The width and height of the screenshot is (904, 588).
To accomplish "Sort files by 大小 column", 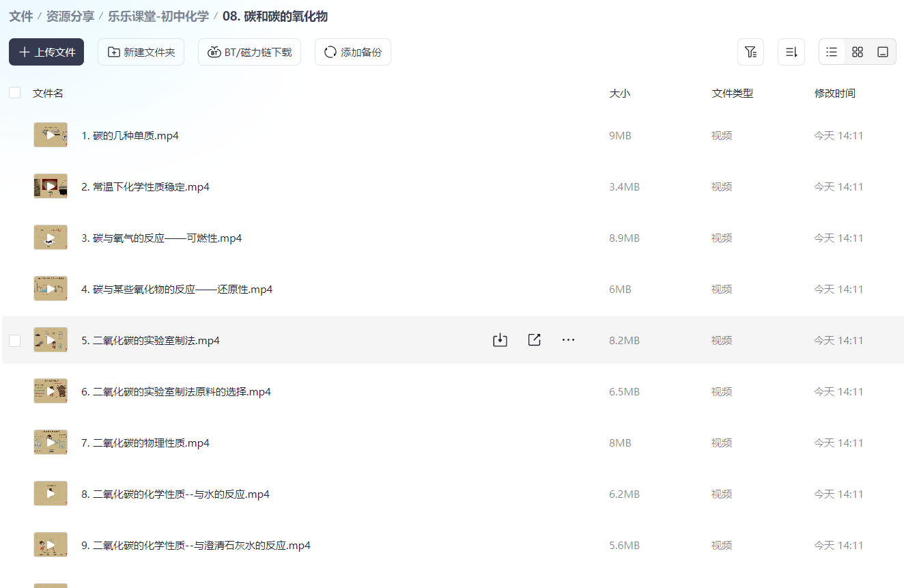I will click(619, 93).
